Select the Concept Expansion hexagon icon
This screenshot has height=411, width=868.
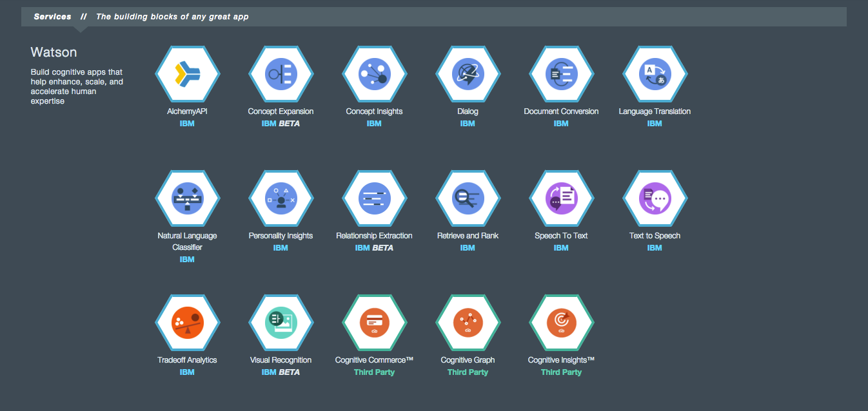point(281,74)
